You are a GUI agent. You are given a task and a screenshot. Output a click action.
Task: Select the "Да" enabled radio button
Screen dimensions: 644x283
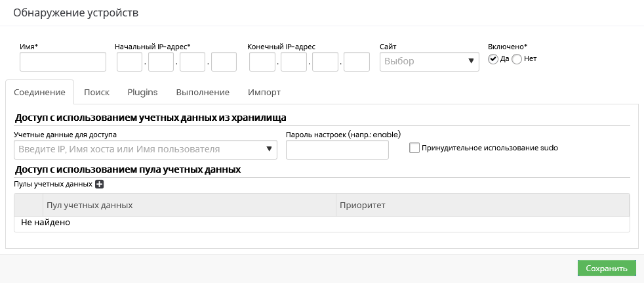click(x=493, y=59)
